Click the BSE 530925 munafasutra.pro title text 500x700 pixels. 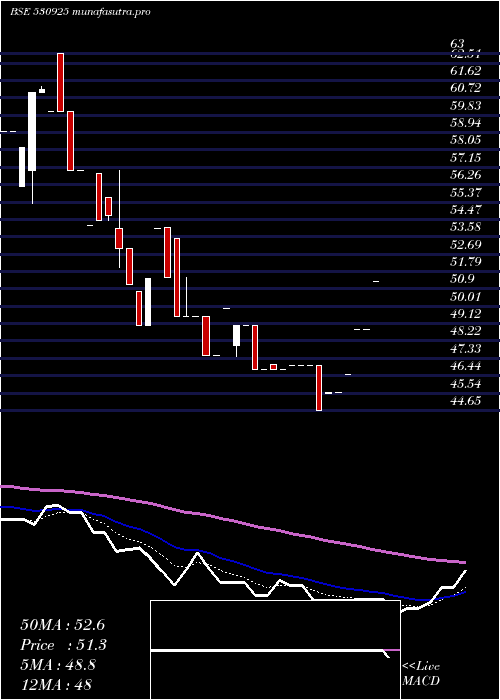point(80,12)
